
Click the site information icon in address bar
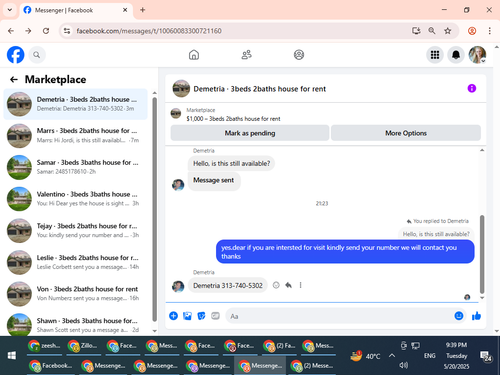tap(67, 31)
